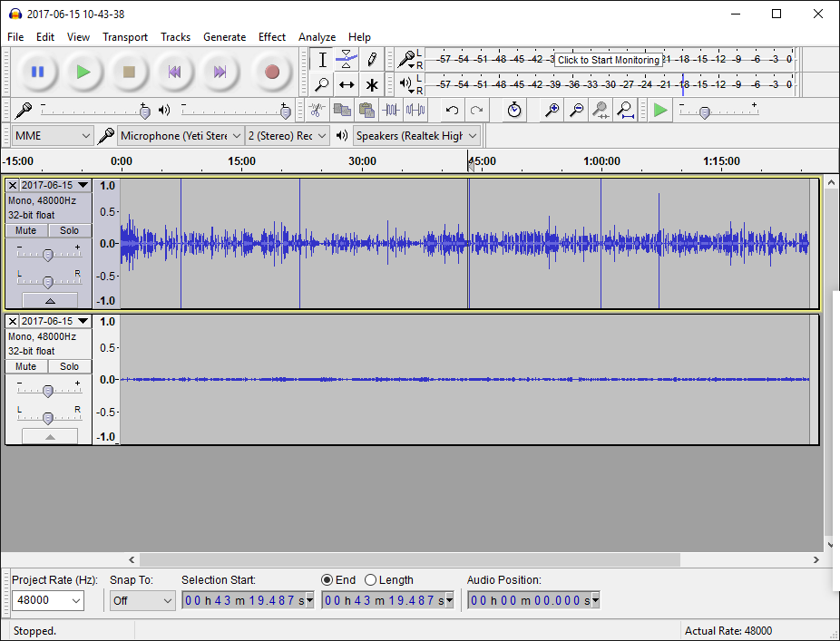Close the second track with X

[13, 321]
